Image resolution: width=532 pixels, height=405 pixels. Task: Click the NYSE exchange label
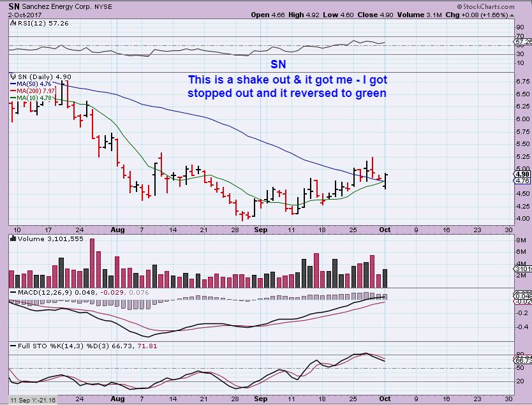(x=103, y=6)
